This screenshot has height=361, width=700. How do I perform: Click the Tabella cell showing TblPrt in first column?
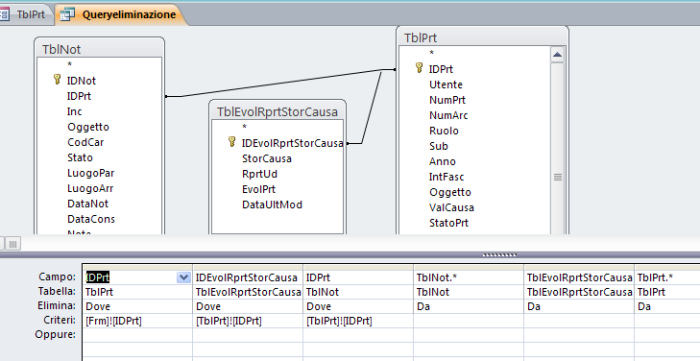pos(138,292)
